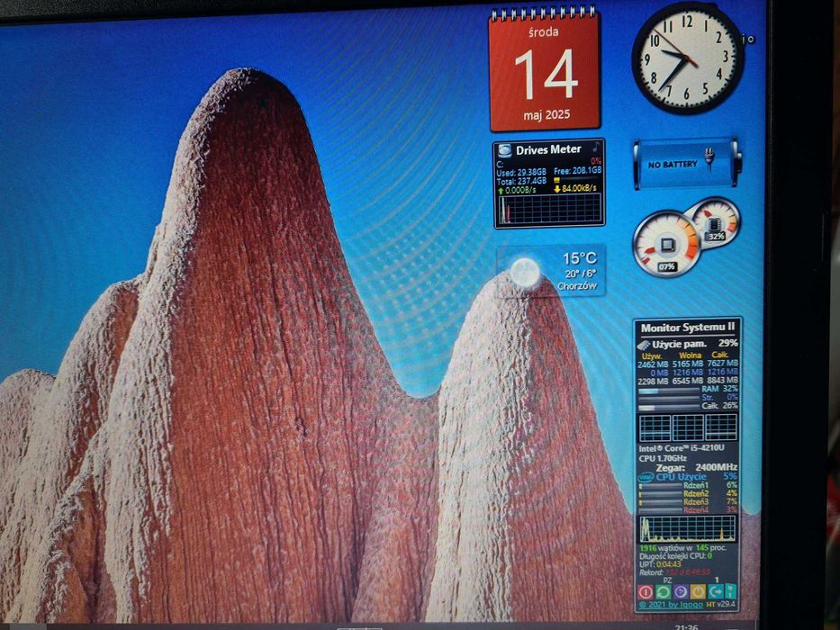Click the red shutdown icon in Monitor Systemu
The image size is (840, 630).
(x=646, y=592)
